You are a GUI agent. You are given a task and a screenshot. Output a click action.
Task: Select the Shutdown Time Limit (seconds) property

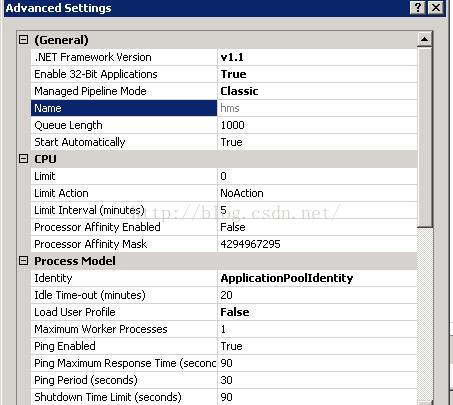[124, 397]
